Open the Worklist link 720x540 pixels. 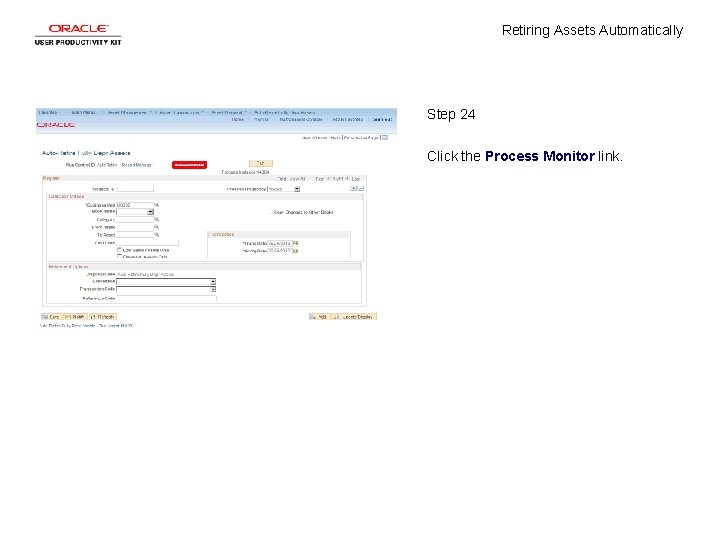coord(261,119)
